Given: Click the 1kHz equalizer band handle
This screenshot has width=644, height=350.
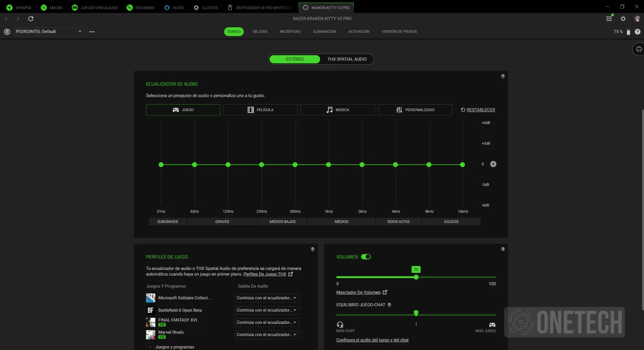Looking at the screenshot, I should [328, 165].
